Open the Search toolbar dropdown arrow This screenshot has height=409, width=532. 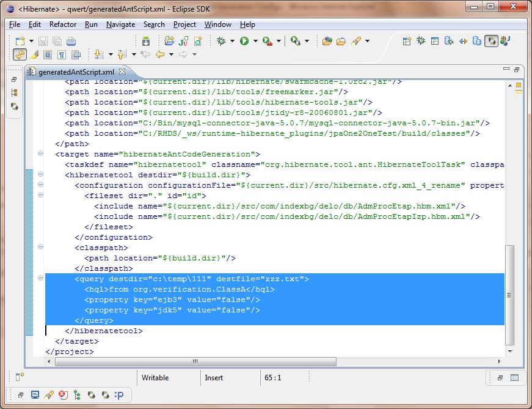tap(367, 41)
